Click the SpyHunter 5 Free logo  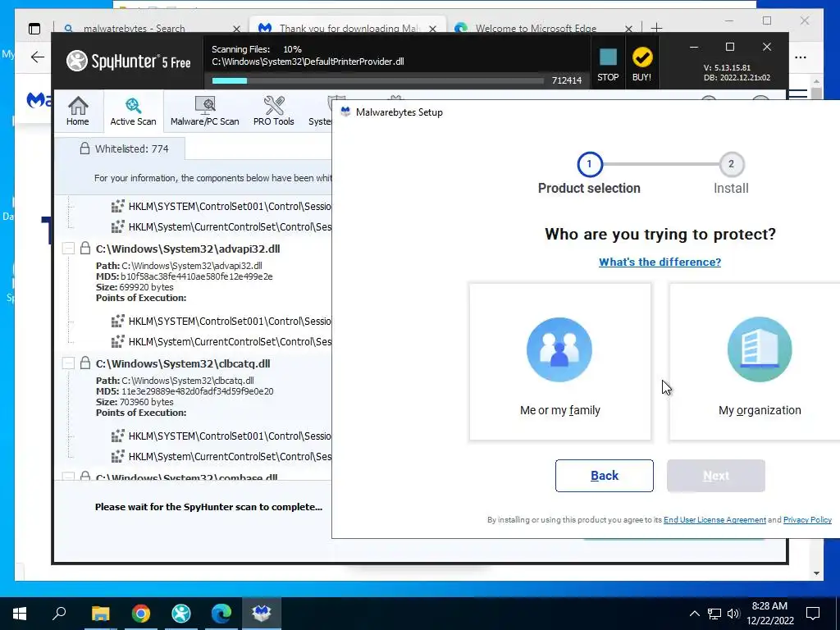tap(129, 61)
